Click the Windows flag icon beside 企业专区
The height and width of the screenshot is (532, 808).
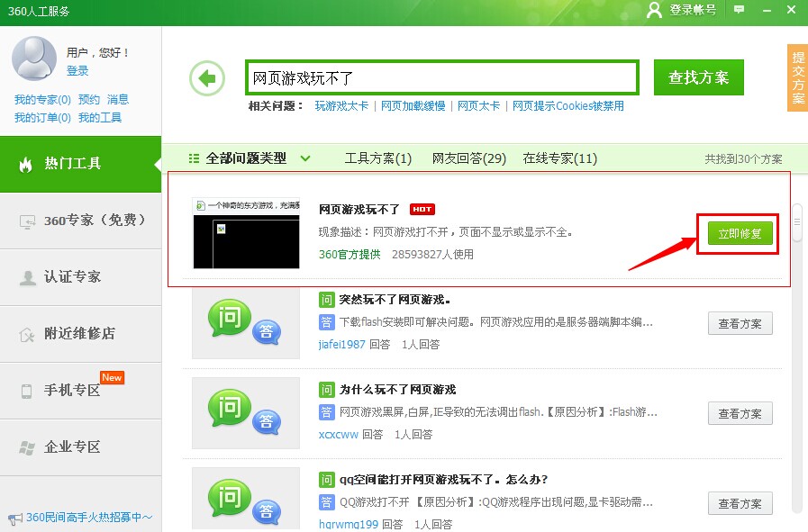(x=27, y=447)
